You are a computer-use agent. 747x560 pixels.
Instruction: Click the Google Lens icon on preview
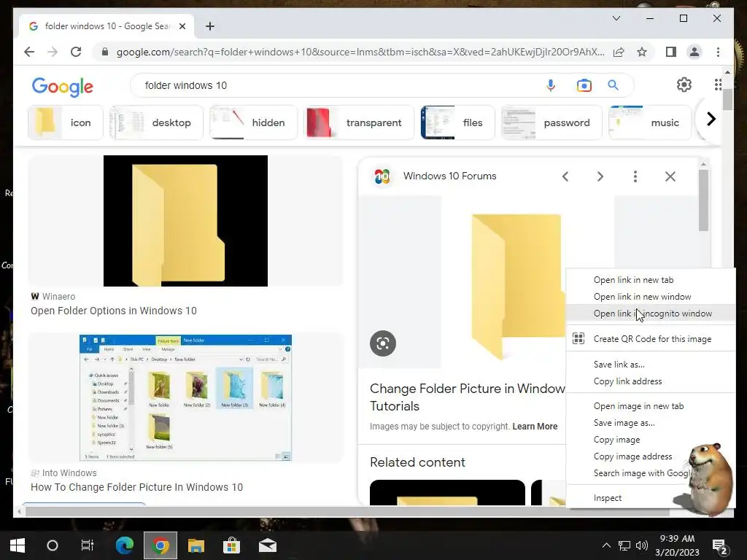tap(383, 343)
